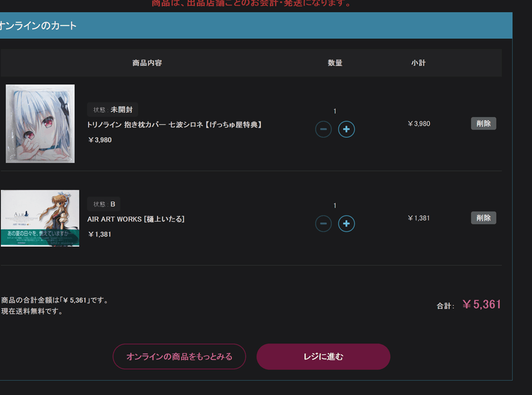Viewport: 532px width, 395px height.
Task: Delete the トリノライン pillow cover item
Action: coord(483,123)
